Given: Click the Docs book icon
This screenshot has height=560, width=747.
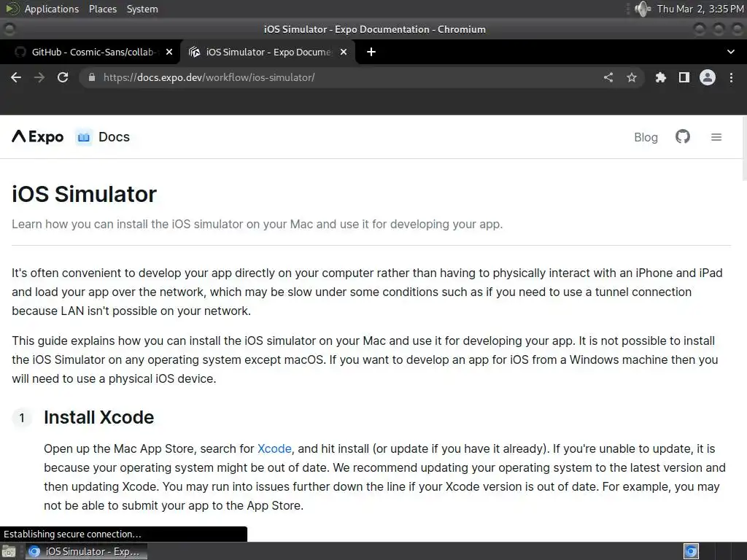Looking at the screenshot, I should 83,137.
